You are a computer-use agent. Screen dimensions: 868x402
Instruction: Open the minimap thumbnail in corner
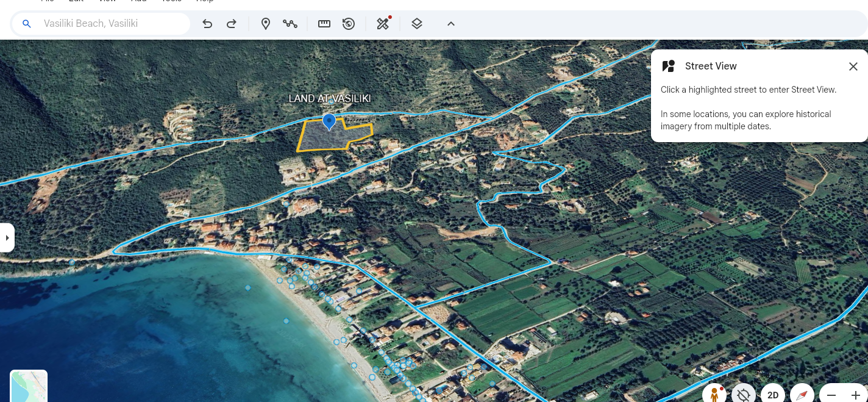click(x=29, y=386)
